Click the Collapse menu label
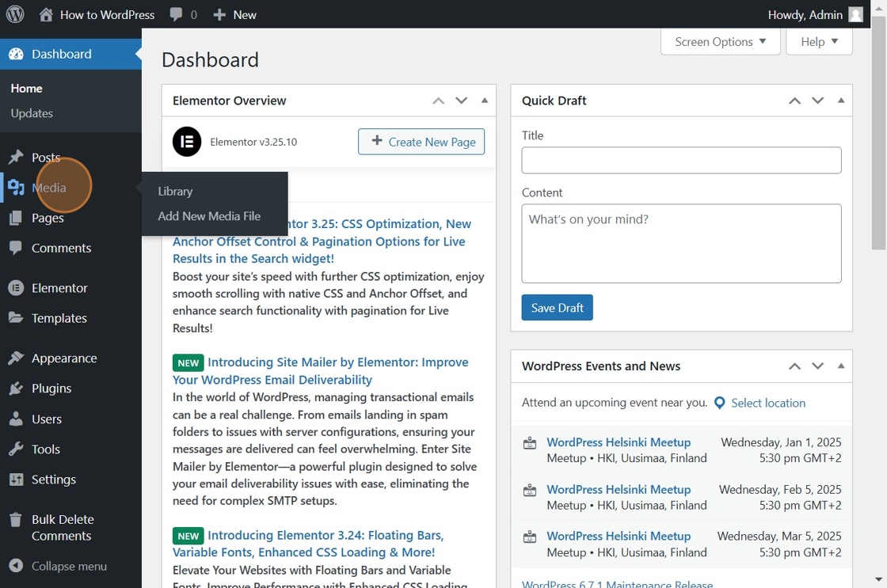This screenshot has height=588, width=887. pyautogui.click(x=69, y=566)
